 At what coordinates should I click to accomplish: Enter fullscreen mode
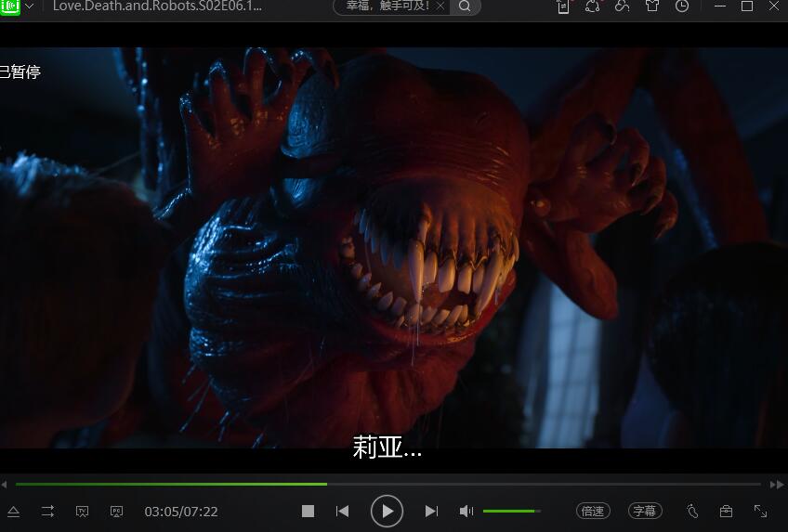click(x=760, y=511)
